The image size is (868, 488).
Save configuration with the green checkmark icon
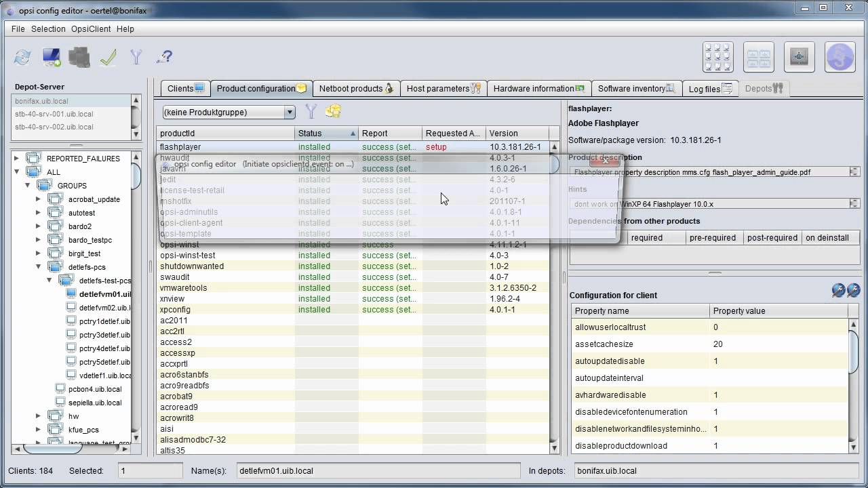(108, 58)
